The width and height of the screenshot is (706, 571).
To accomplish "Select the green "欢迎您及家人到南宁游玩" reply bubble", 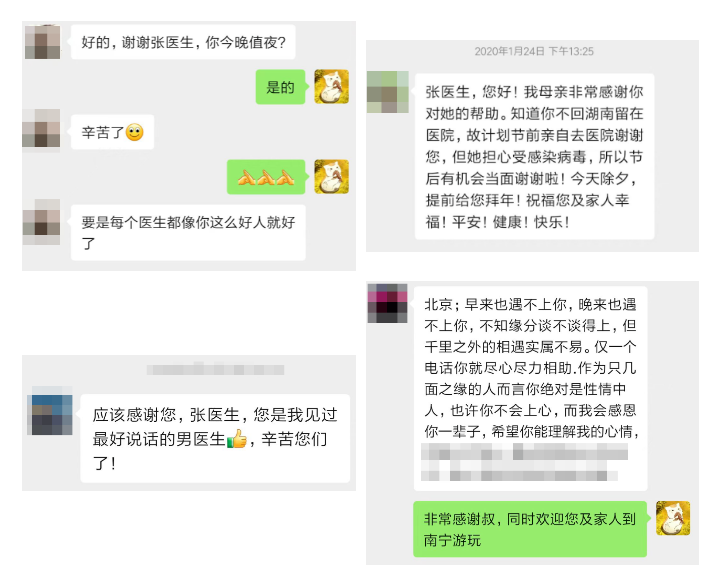I will (530, 529).
